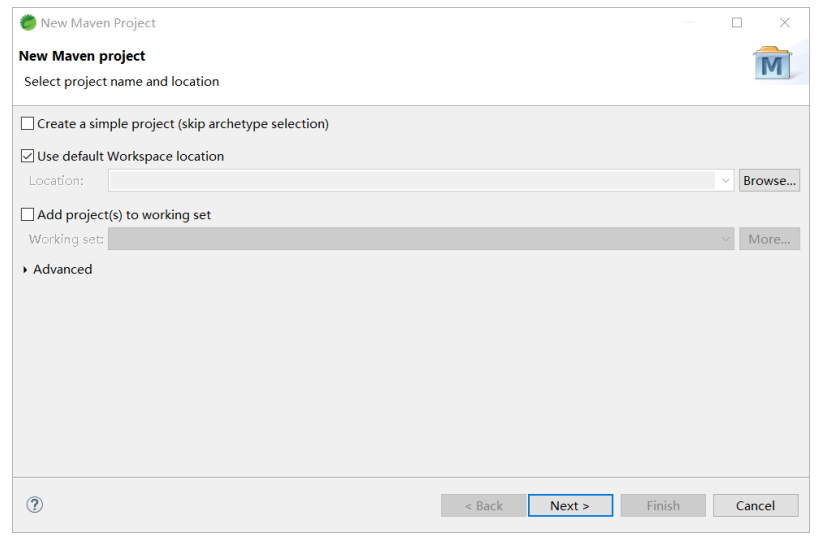This screenshot has width=829, height=544.
Task: Close the New Maven Project dialog
Action: click(x=785, y=23)
